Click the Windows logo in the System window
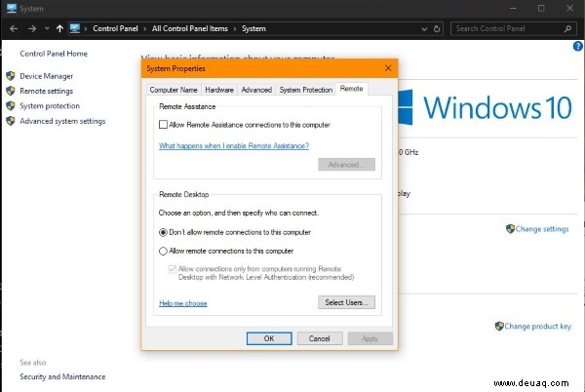This screenshot has width=585, height=392. coord(406,107)
